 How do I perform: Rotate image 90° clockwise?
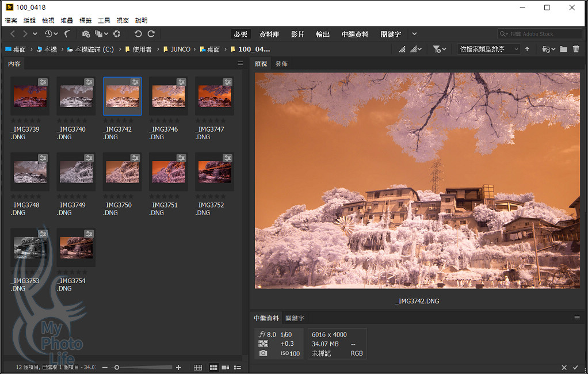(151, 34)
